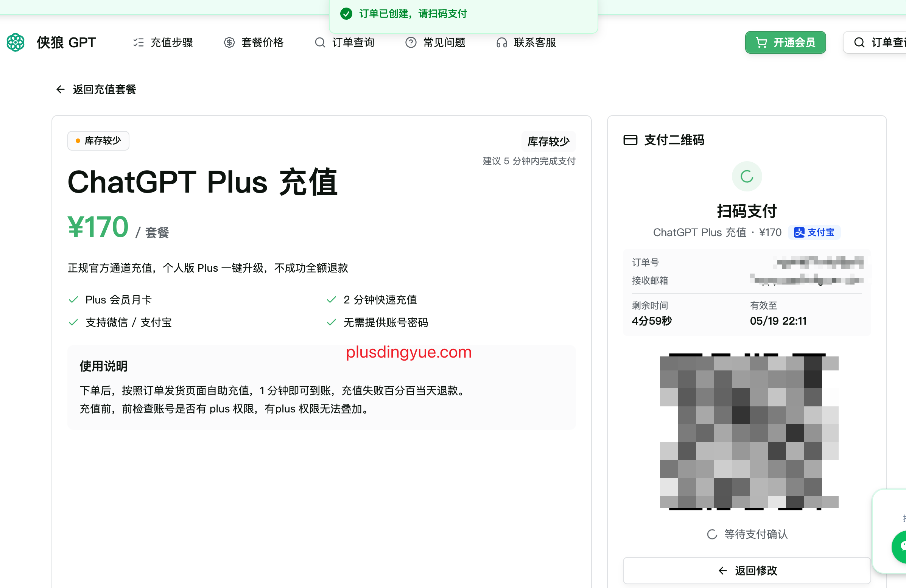Go to 订单查询 in the nav bar
This screenshot has height=588, width=906.
click(344, 42)
